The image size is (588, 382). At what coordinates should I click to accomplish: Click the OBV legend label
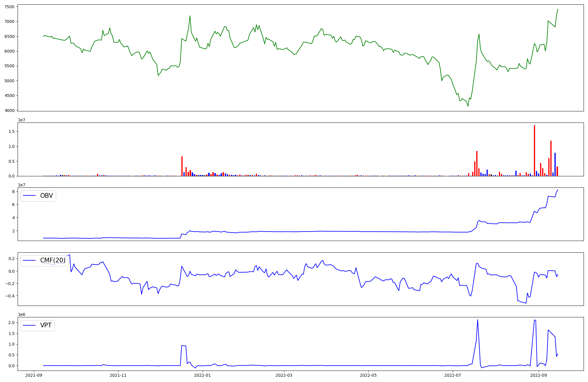pos(46,196)
